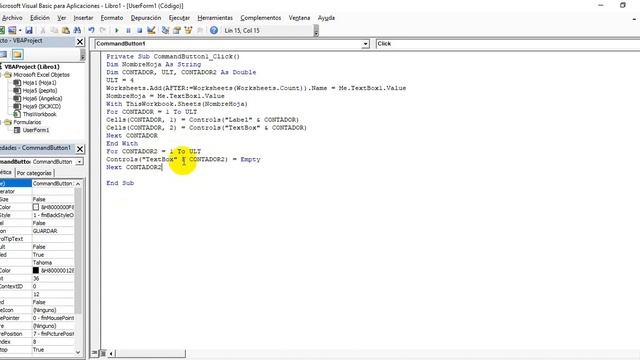This screenshot has width=640, height=360.
Task: Expand the CommandButton1 object dropdown
Action: pyautogui.click(x=365, y=44)
